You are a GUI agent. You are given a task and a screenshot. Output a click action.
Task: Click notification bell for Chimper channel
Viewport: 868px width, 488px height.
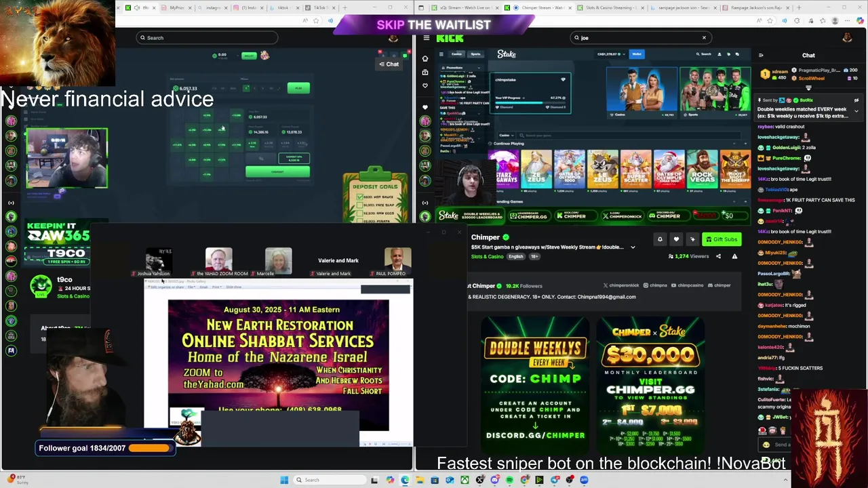point(660,239)
